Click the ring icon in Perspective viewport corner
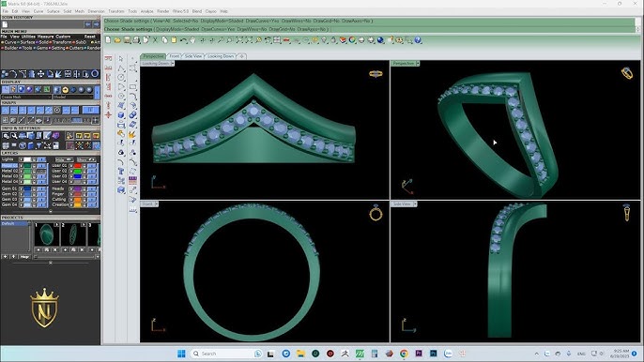 (627, 73)
